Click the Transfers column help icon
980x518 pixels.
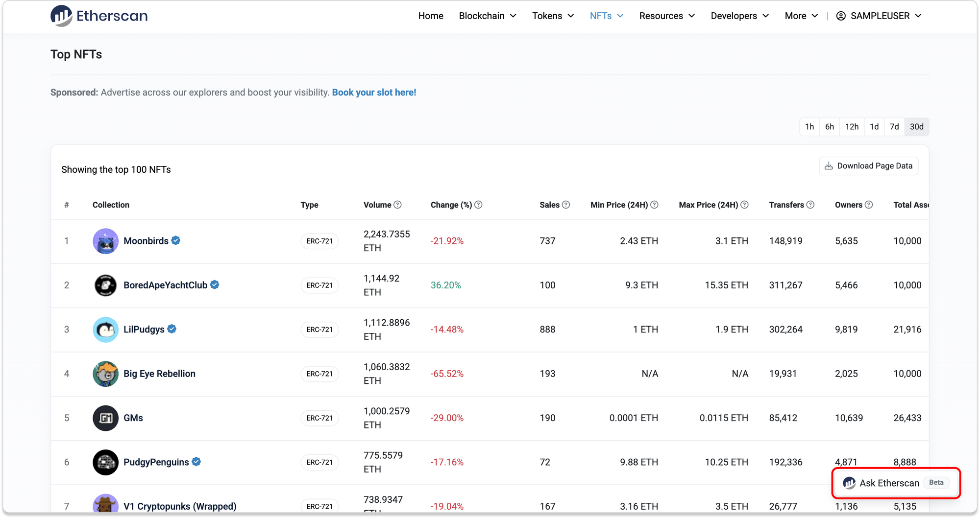click(810, 205)
